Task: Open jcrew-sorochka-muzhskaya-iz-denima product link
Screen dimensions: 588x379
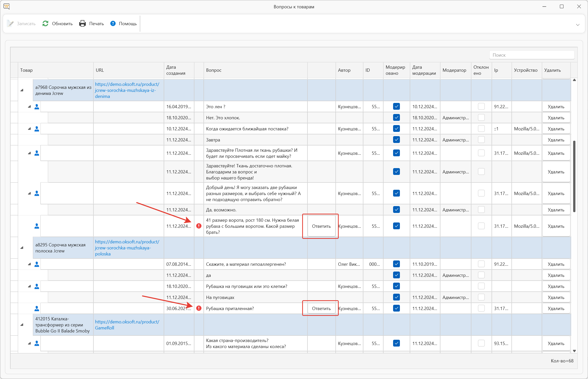Action: click(127, 90)
